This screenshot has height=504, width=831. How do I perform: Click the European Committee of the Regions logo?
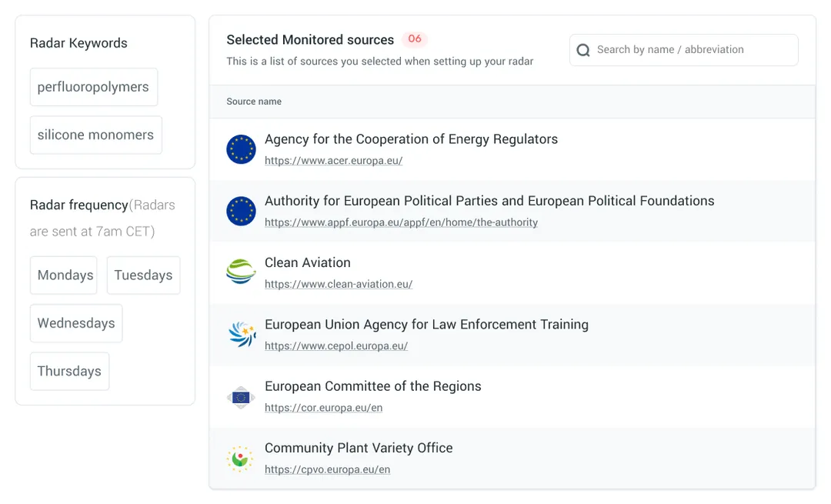pyautogui.click(x=241, y=397)
